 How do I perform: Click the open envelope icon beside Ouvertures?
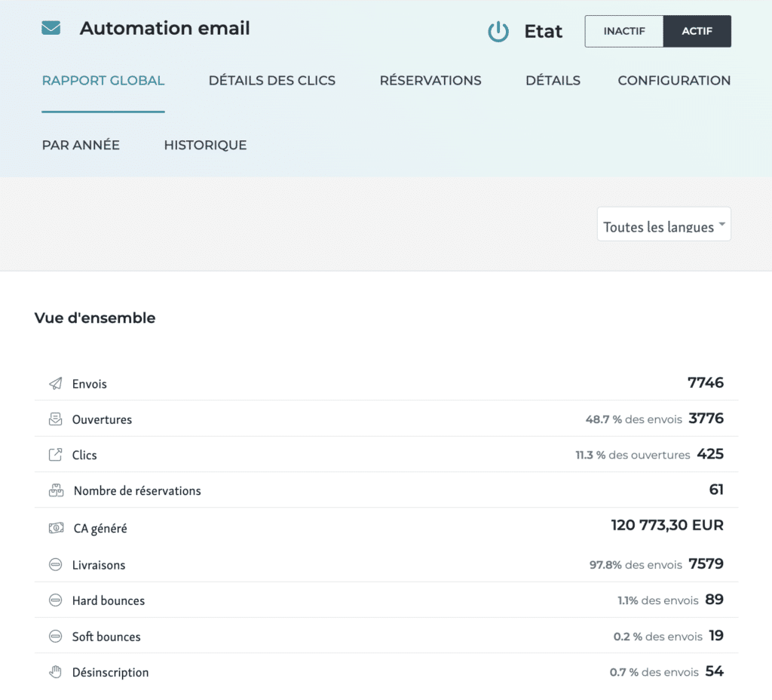point(56,419)
